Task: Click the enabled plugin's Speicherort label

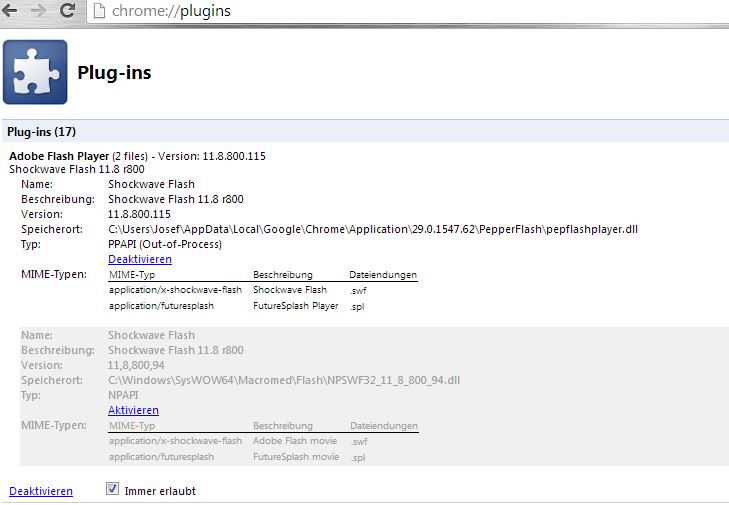Action: tap(52, 229)
